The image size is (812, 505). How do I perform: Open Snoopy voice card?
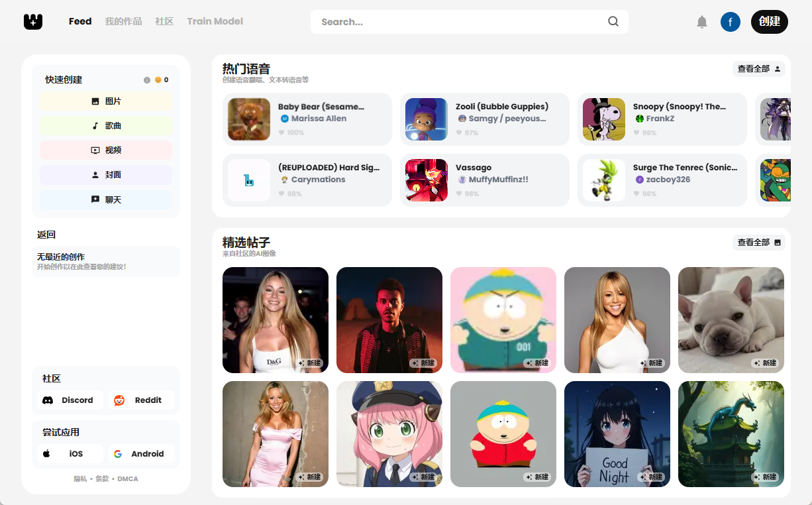(x=662, y=119)
